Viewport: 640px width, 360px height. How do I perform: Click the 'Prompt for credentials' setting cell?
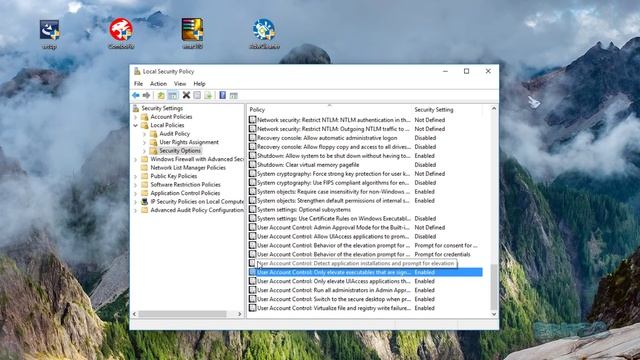pyautogui.click(x=442, y=255)
